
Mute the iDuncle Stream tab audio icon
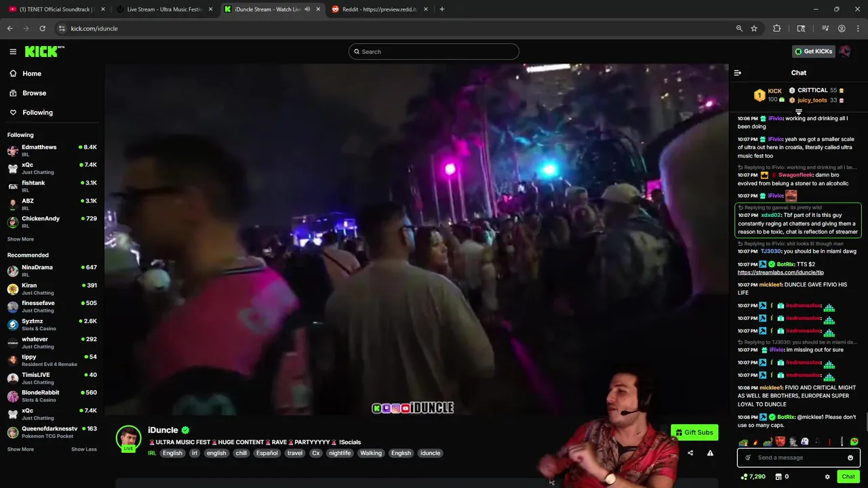coord(308,9)
